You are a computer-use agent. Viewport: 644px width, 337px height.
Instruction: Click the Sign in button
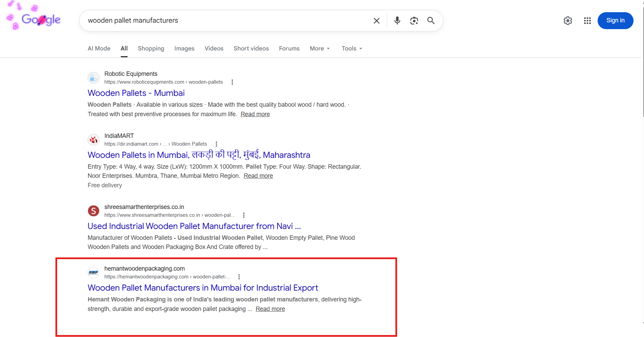(615, 21)
